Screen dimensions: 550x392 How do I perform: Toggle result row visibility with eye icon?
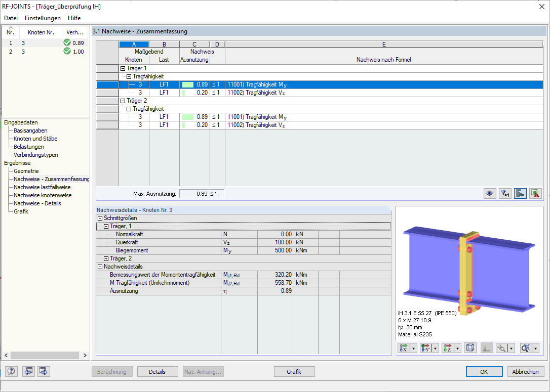[x=489, y=193]
